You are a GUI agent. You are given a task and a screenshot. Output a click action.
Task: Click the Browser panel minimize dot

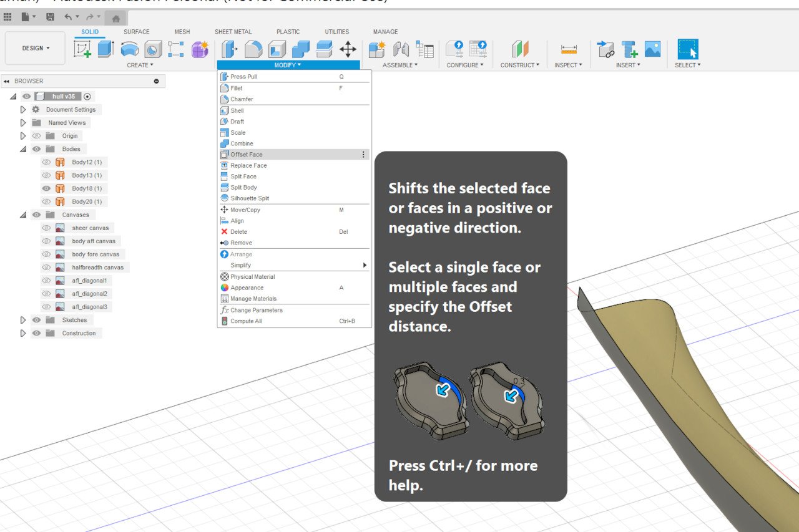(156, 81)
